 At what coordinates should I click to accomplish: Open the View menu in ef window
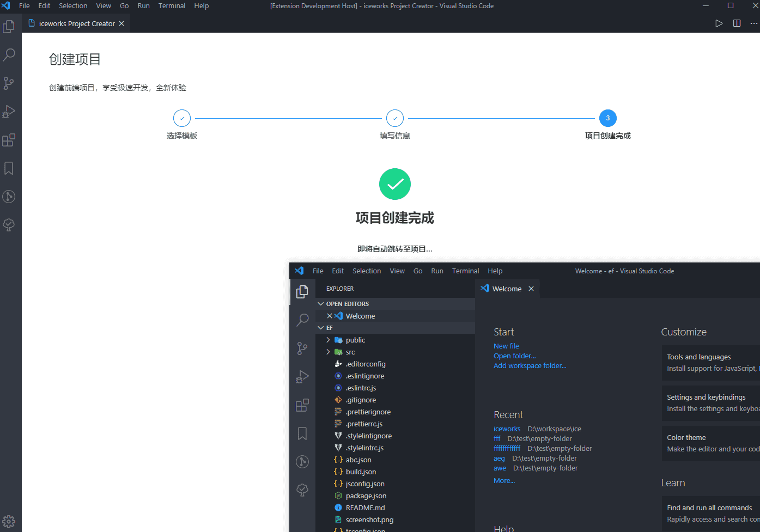tap(397, 271)
